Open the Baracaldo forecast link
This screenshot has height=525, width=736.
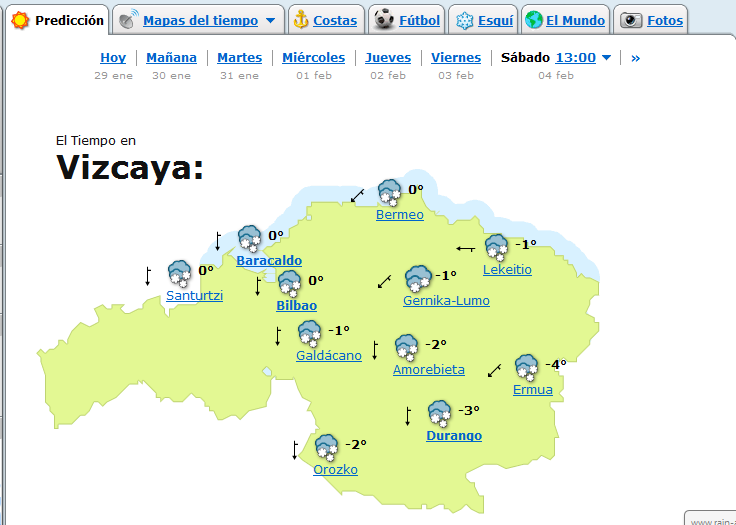click(269, 261)
